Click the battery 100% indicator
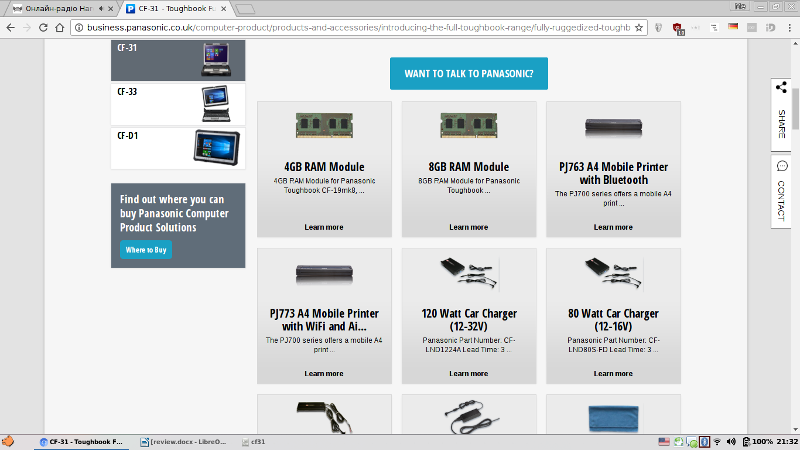The width and height of the screenshot is (800, 450). [758, 442]
